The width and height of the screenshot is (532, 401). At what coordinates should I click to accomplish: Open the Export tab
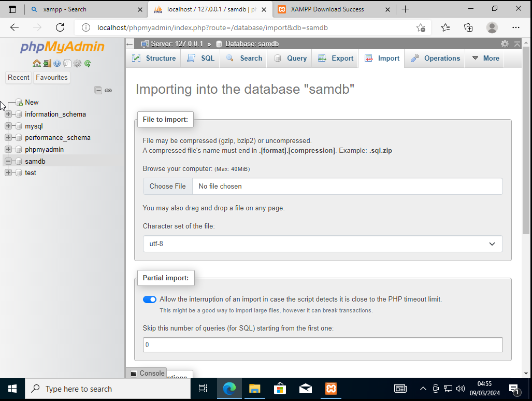(x=336, y=59)
